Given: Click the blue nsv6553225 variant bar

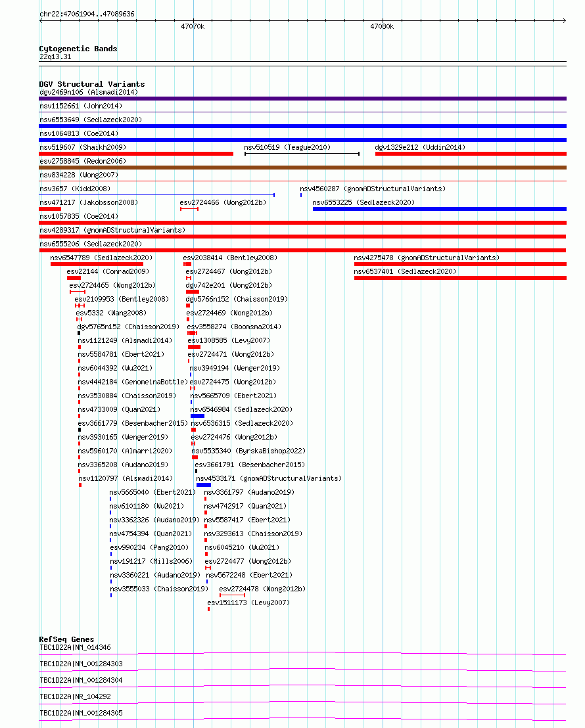Looking at the screenshot, I should pos(440,209).
